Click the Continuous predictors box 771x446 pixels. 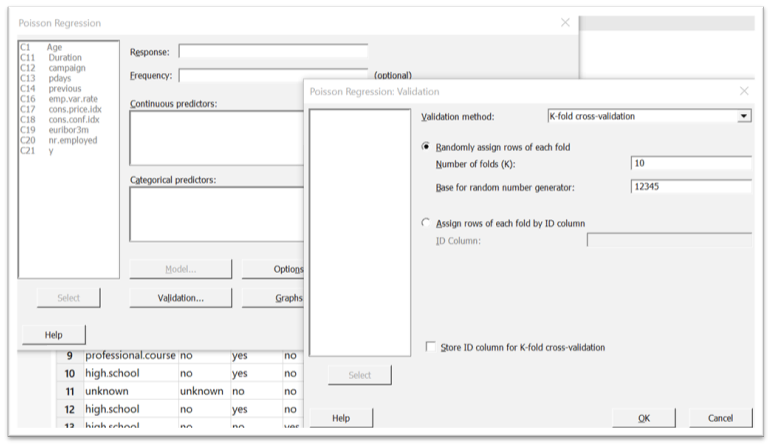[x=217, y=138]
